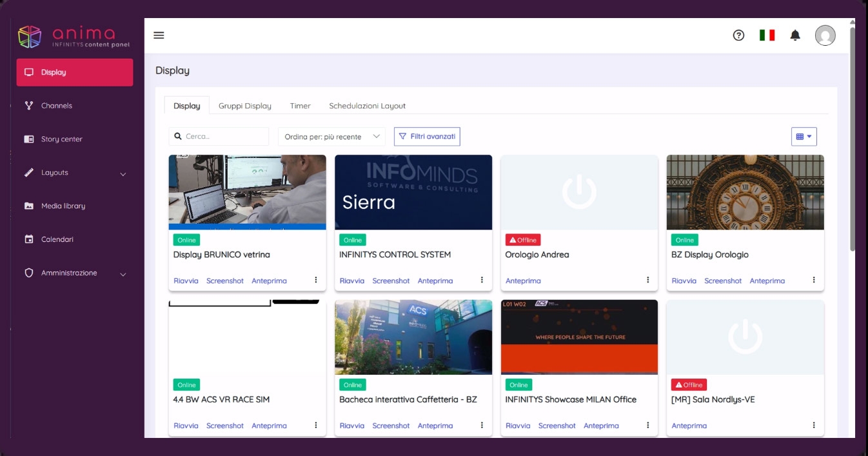Click the Media library image icon
Image resolution: width=868 pixels, height=456 pixels.
(28, 206)
